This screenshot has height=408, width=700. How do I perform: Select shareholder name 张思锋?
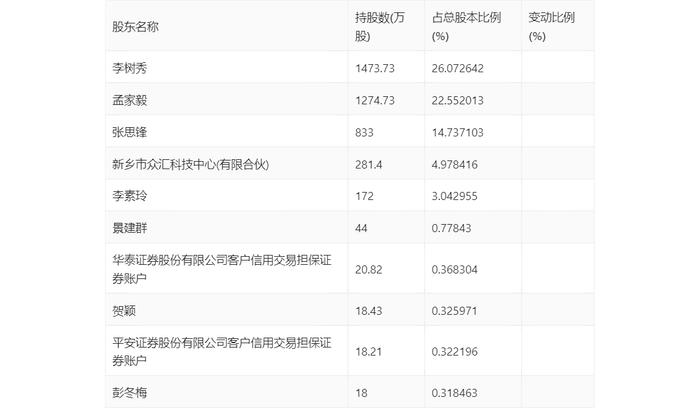(129, 133)
